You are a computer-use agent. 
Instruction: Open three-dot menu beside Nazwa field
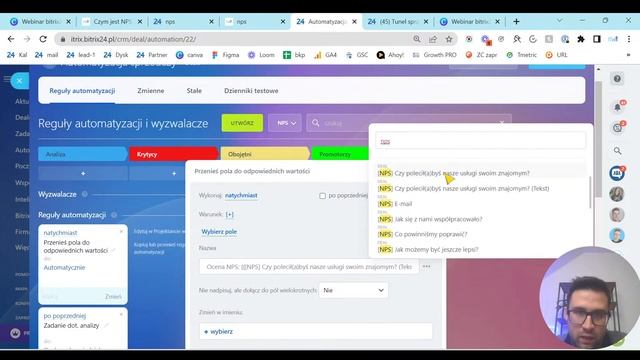(x=427, y=266)
